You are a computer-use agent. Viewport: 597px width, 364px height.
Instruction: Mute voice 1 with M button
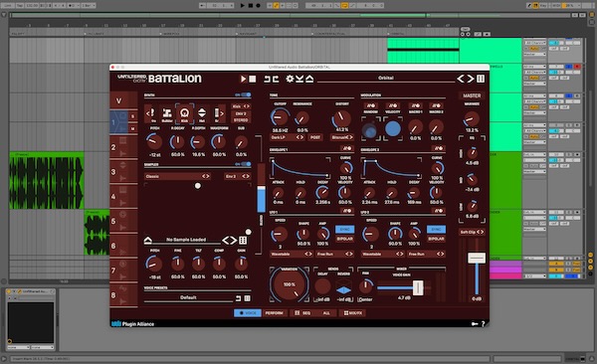point(133,128)
